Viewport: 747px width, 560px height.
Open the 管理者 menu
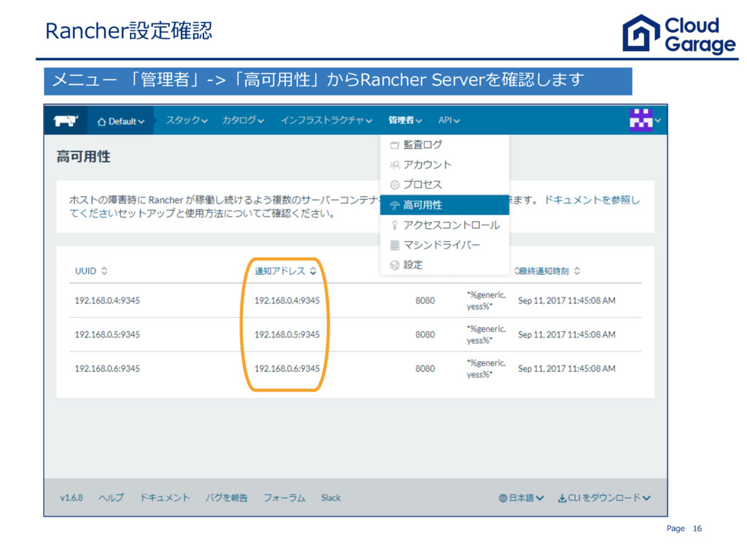pos(405,120)
